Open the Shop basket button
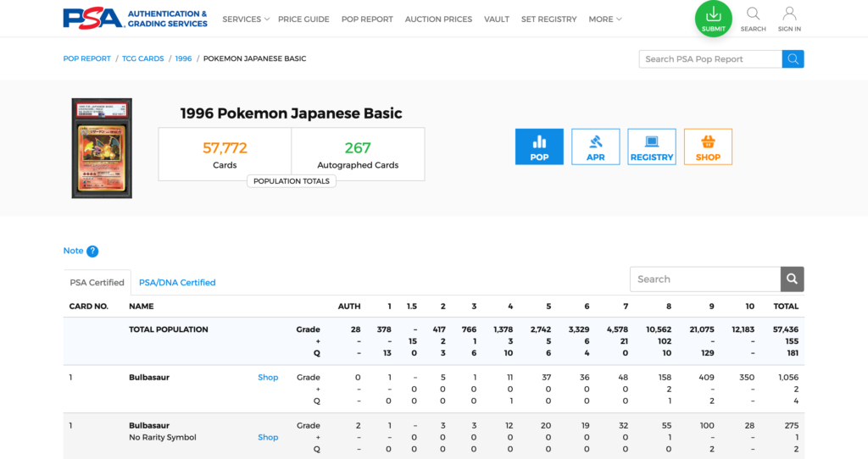The height and width of the screenshot is (459, 868). point(708,147)
